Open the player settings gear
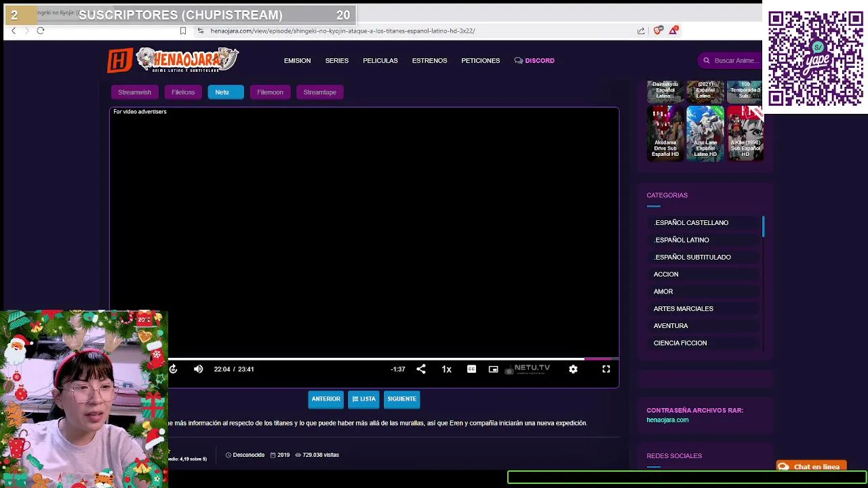868x488 pixels. pyautogui.click(x=573, y=369)
